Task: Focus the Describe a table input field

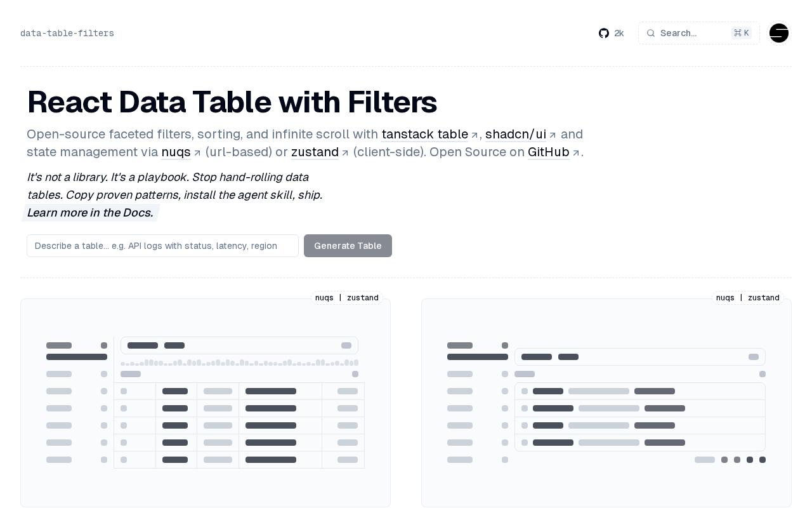Action: [162, 246]
